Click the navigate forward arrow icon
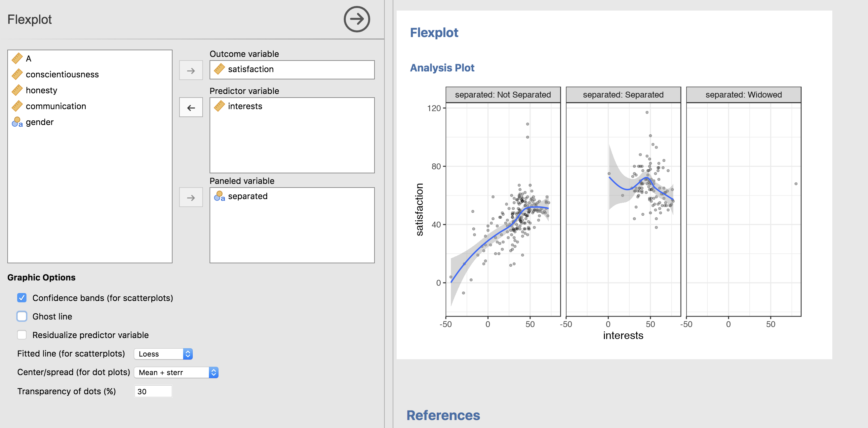Image resolution: width=868 pixels, height=428 pixels. point(357,20)
